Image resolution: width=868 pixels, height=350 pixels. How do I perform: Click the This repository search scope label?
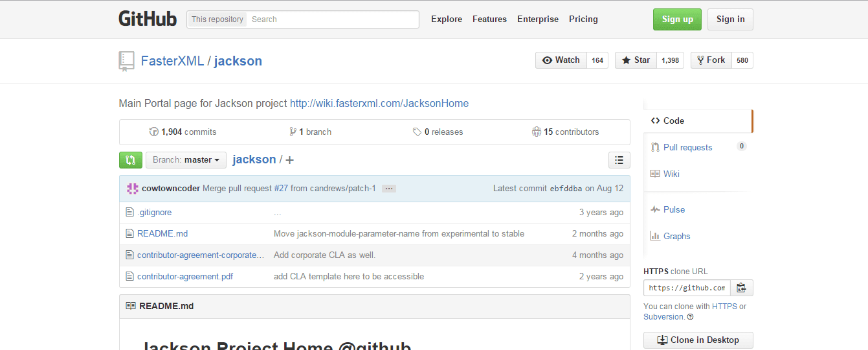[217, 19]
